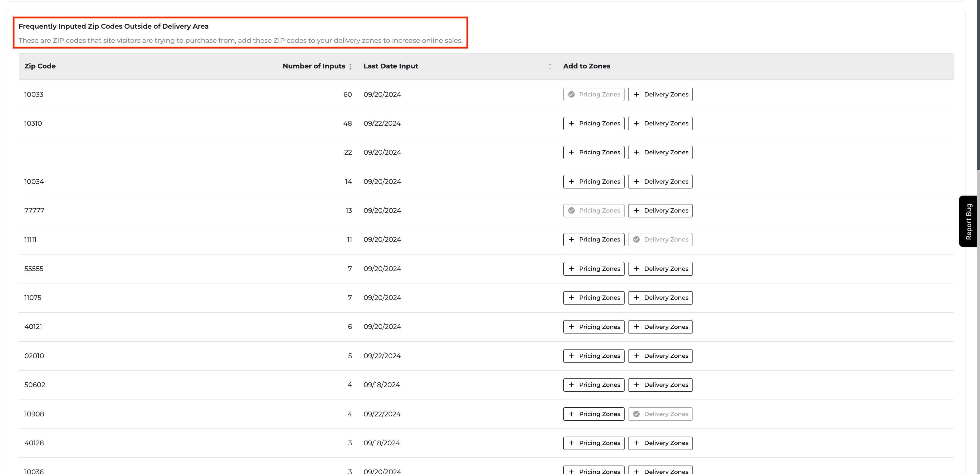Screen dimensions: 980x474
Task: Add zip 77777 to Delivery Zones
Action: pos(660,210)
